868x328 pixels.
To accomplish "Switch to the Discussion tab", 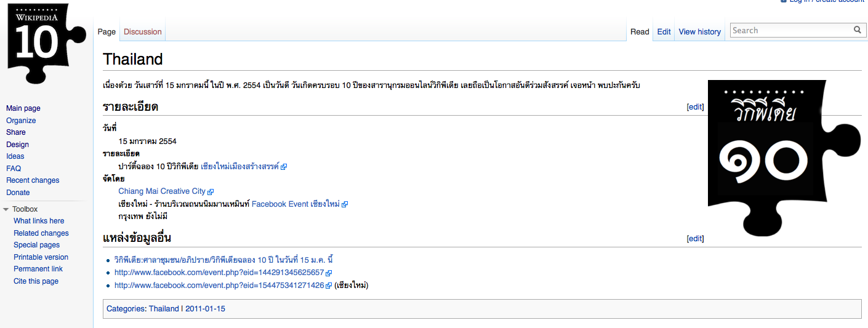I will pyautogui.click(x=142, y=32).
